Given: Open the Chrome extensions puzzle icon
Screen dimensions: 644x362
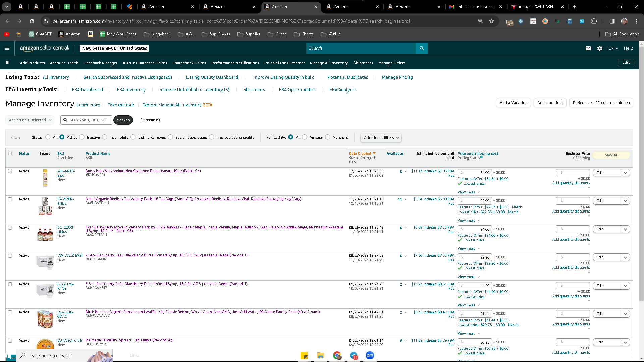Looking at the screenshot, I should [x=594, y=21].
